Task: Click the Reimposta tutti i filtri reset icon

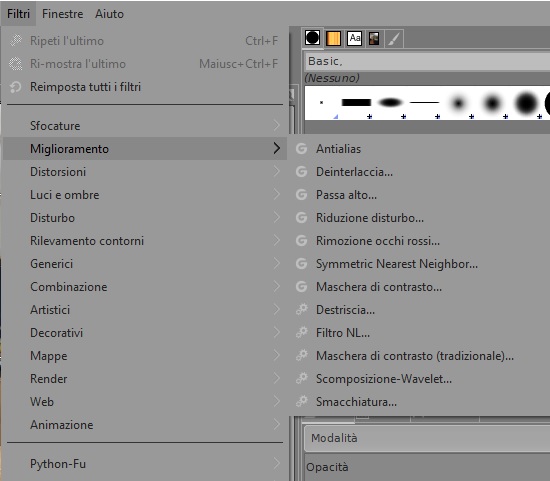Action: point(15,87)
